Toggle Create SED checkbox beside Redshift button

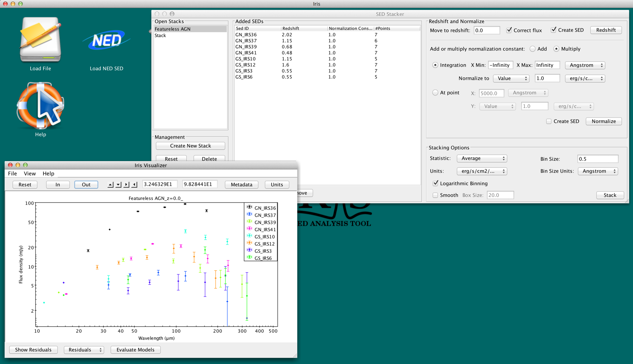553,30
